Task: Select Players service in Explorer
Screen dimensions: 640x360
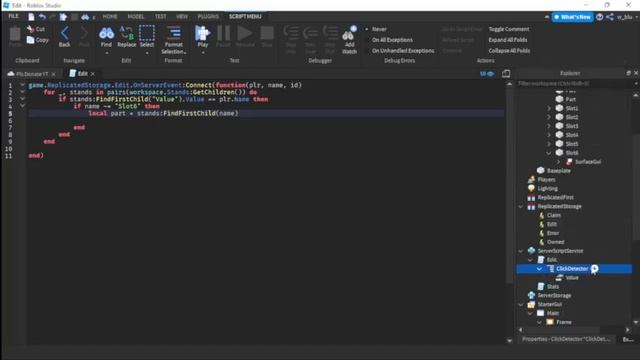Action: click(546, 180)
